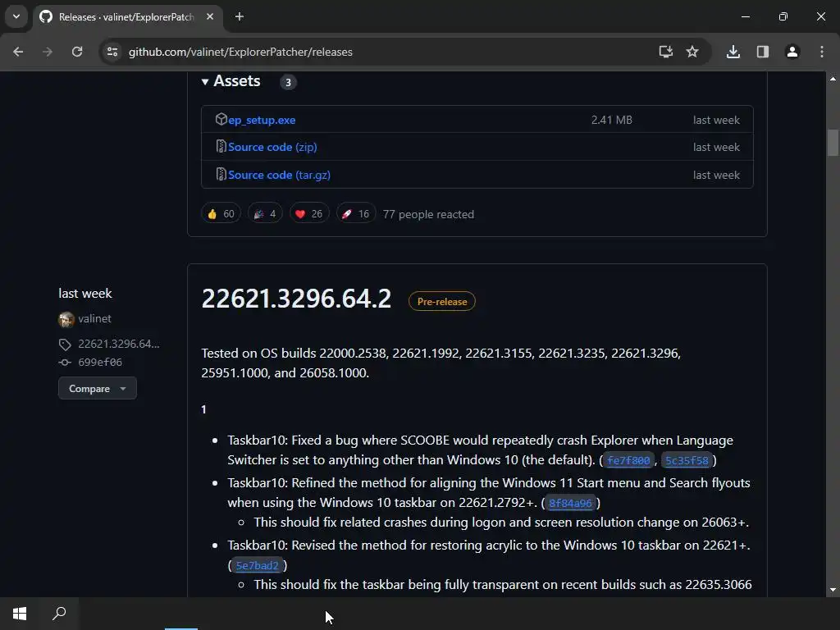
Task: Click the install app icon in address bar
Action: click(666, 52)
